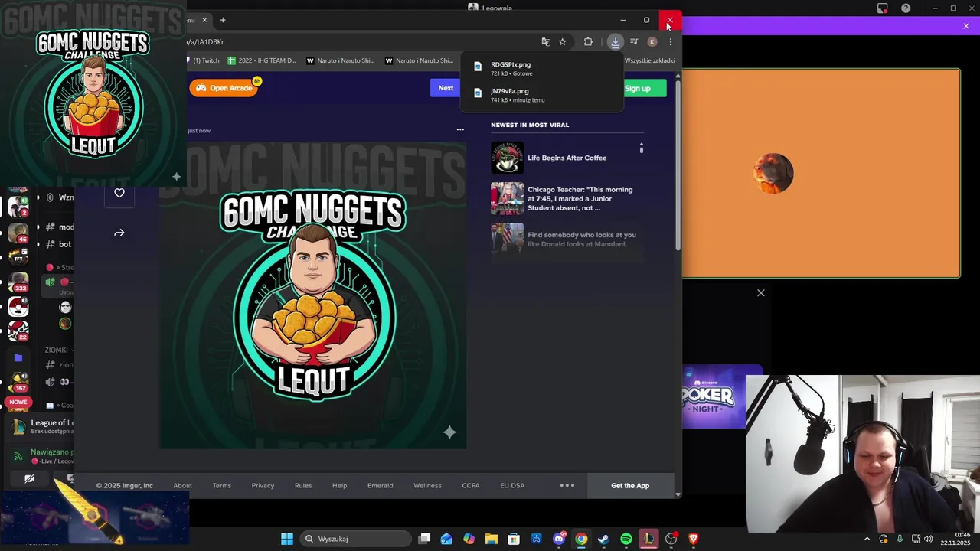Open the Google Translate icon in address bar
The height and width of the screenshot is (551, 980).
pyautogui.click(x=546, y=42)
